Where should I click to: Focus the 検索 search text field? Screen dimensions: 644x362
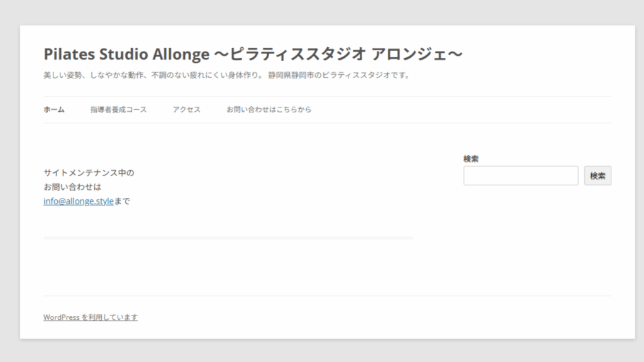521,176
